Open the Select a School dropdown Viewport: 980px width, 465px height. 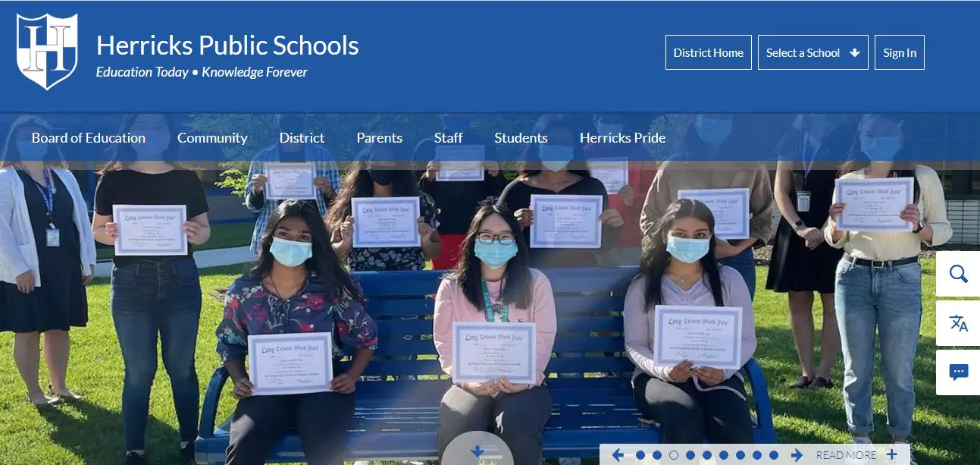point(812,52)
